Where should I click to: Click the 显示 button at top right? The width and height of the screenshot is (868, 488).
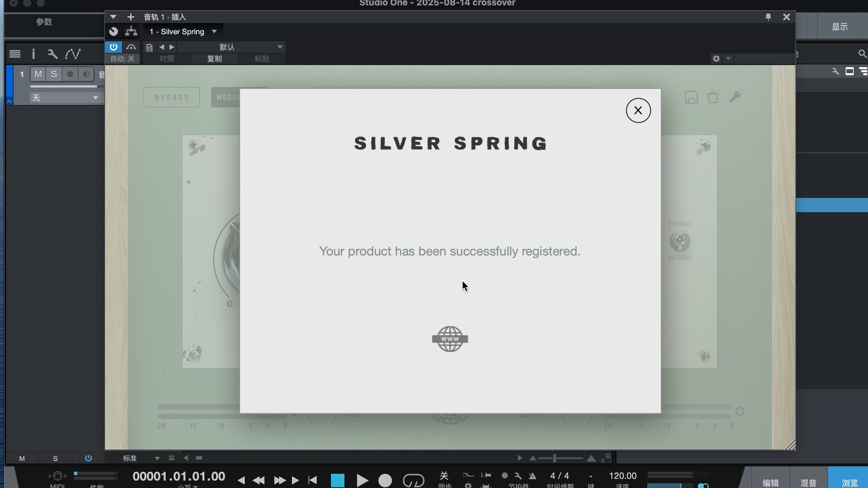[840, 27]
